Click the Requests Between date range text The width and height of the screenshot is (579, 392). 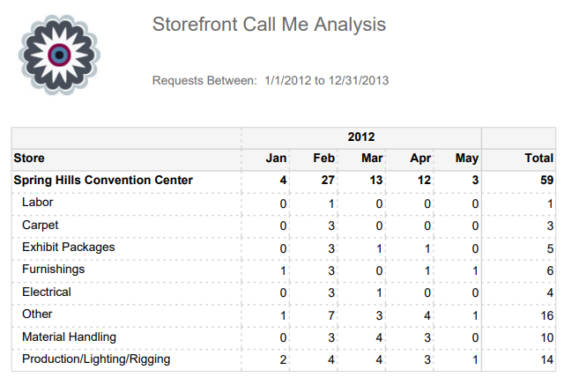point(271,81)
